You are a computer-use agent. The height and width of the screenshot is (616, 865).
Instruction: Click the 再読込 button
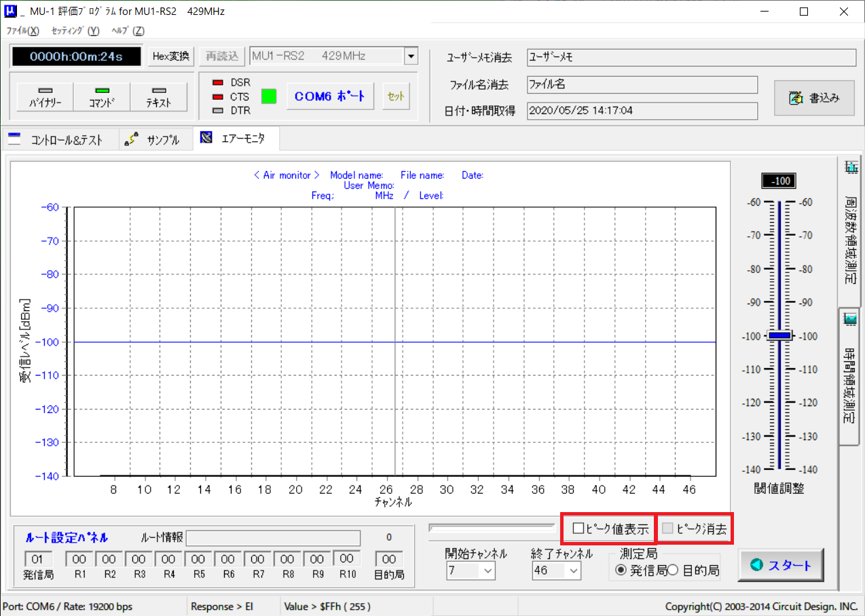[x=223, y=56]
